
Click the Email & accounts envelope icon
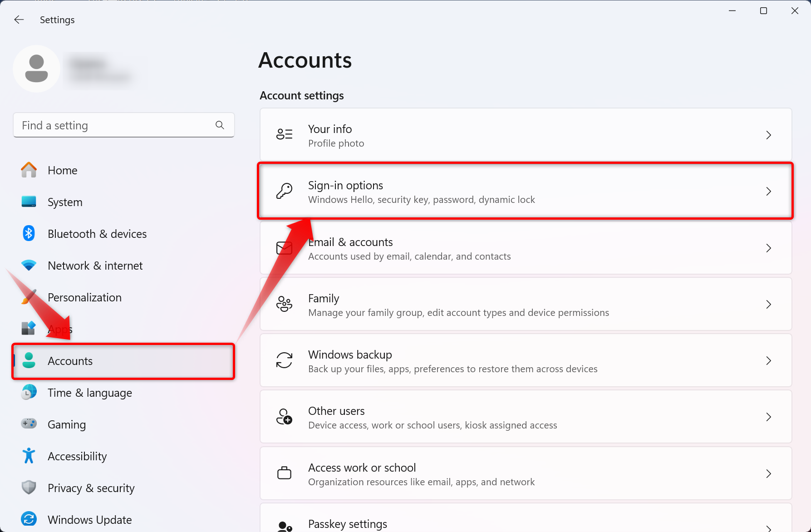[x=285, y=248]
